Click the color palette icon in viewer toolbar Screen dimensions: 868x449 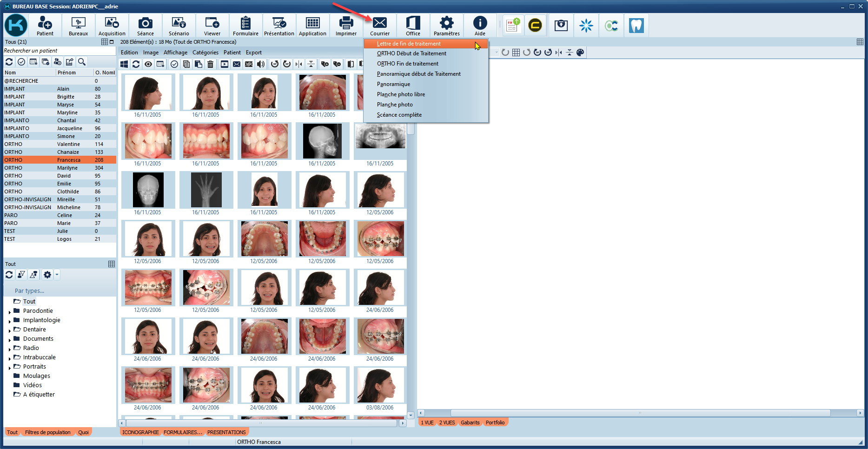pyautogui.click(x=580, y=53)
